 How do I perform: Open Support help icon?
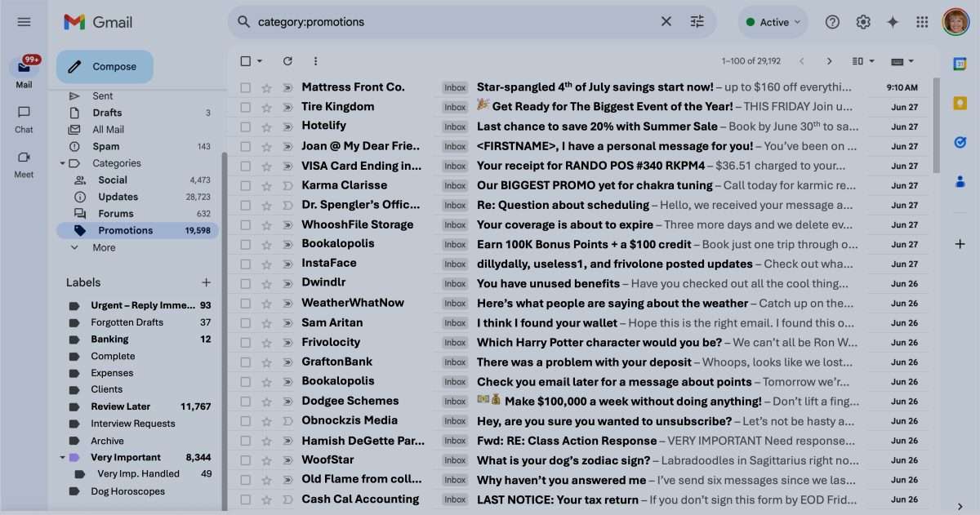pos(832,22)
